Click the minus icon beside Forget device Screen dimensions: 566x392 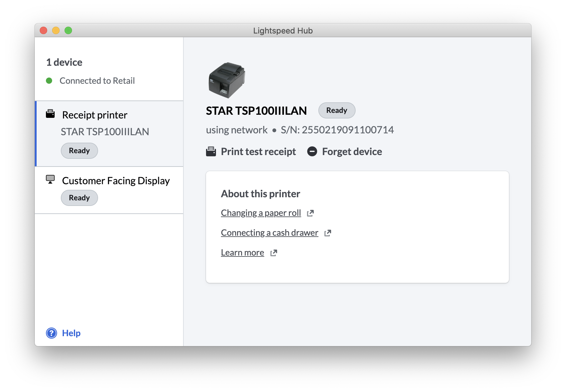(312, 151)
